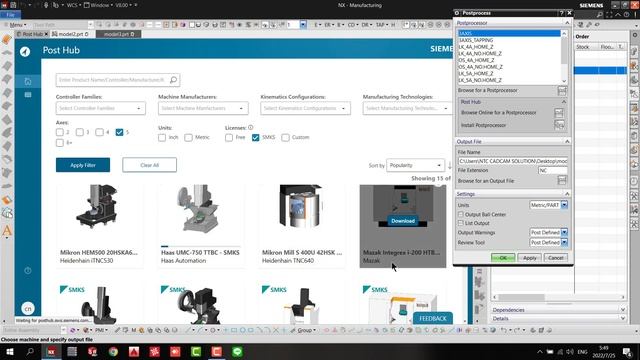Collapse the Output File section
Image resolution: width=640 pixels, height=360 pixels.
(x=567, y=141)
